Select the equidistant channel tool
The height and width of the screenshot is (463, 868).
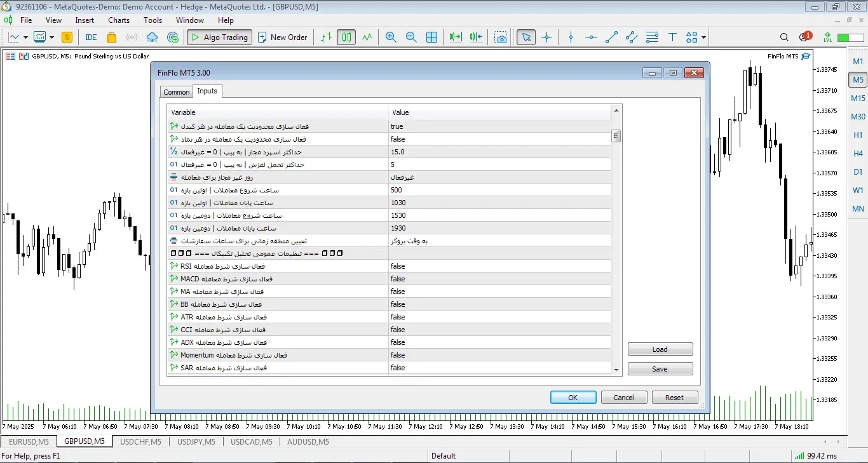[632, 37]
